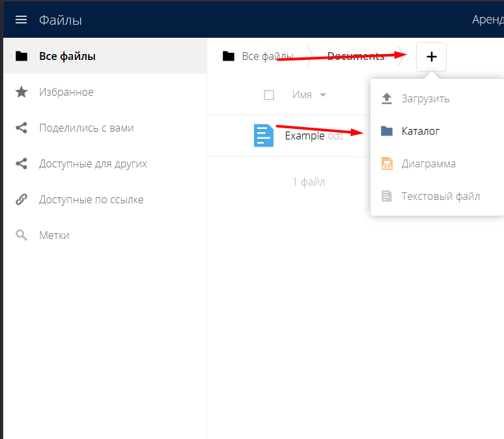Click the share icon beside Доступные для других
504x439 pixels.
click(21, 164)
